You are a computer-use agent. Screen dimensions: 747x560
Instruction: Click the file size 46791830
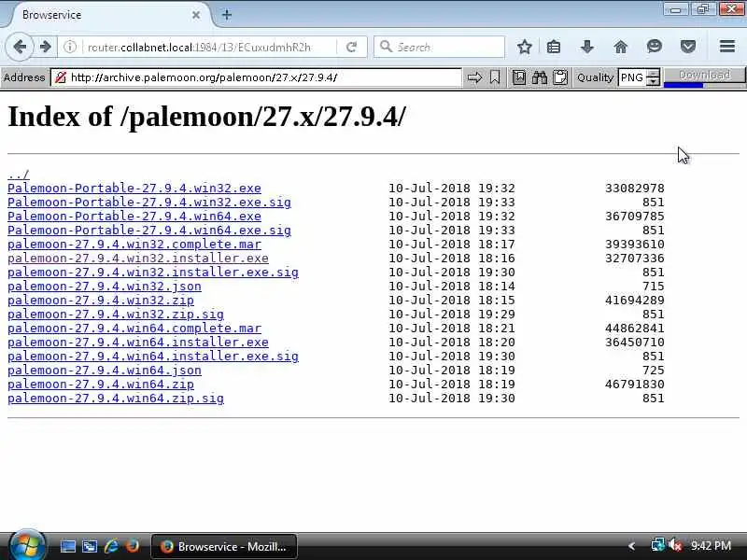pyautogui.click(x=635, y=385)
